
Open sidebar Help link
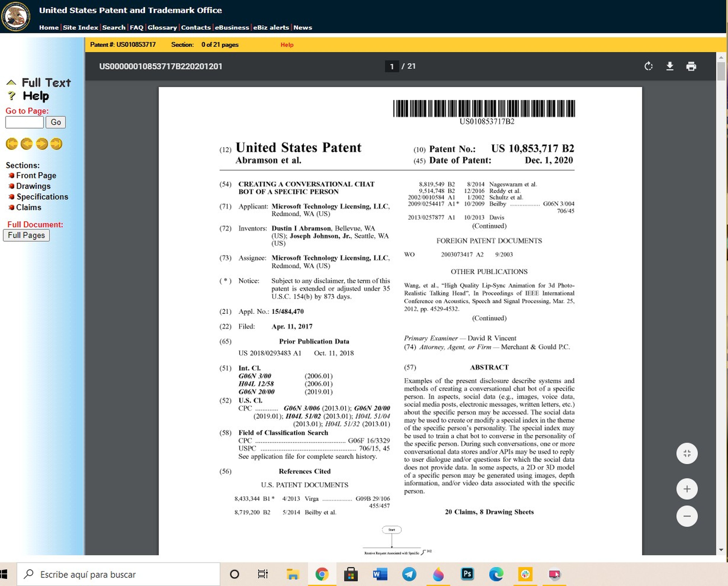(36, 96)
